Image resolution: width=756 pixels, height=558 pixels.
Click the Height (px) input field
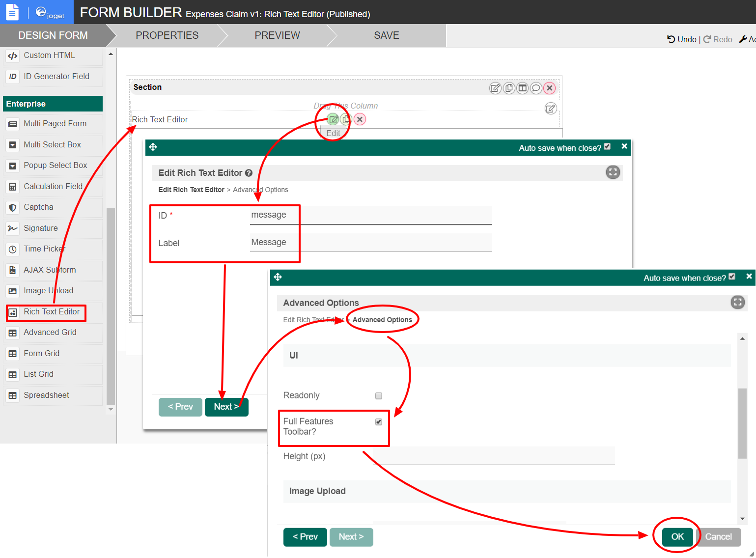494,456
